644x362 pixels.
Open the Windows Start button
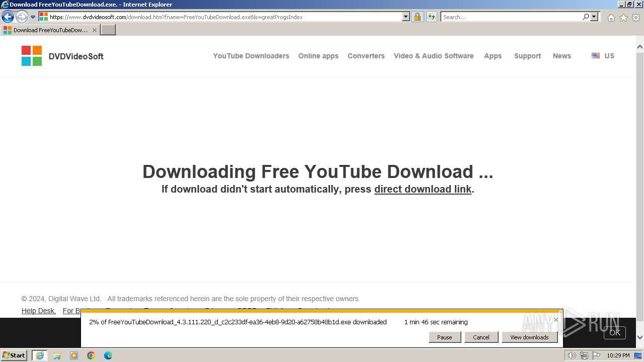coord(14,355)
